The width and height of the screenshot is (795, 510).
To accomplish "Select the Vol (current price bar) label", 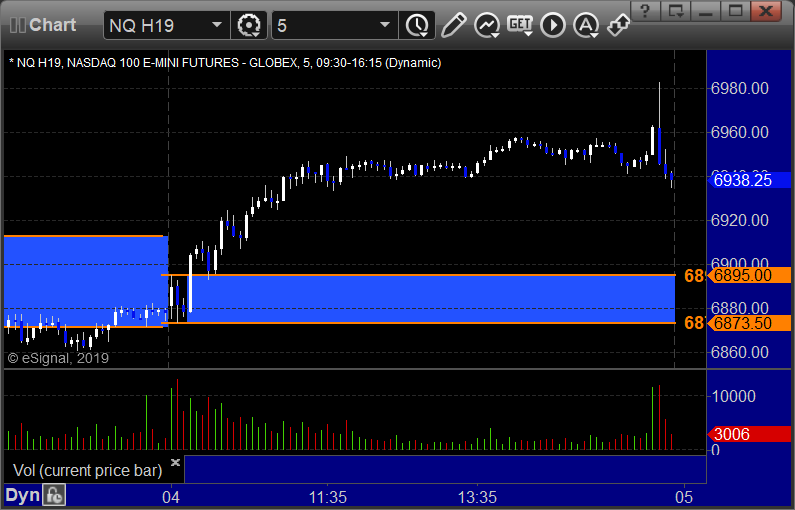I will click(x=88, y=470).
